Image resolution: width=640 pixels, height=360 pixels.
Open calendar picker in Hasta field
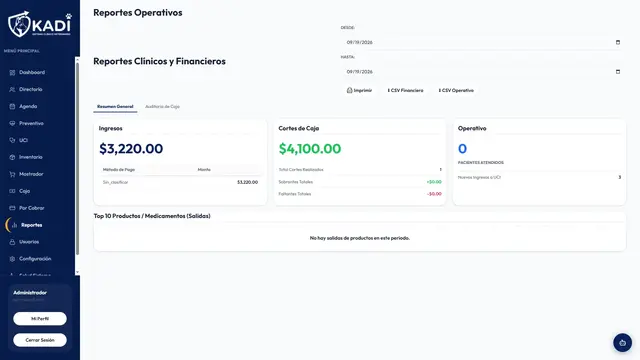click(618, 71)
